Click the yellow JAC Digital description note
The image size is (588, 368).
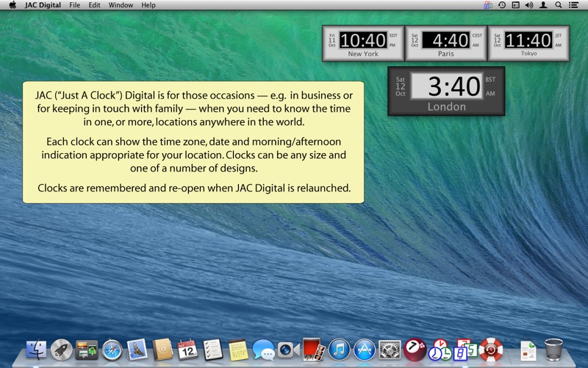coord(193,142)
